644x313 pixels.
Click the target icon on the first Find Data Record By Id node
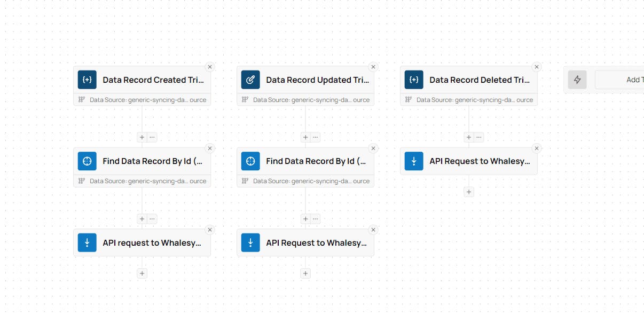point(87,161)
